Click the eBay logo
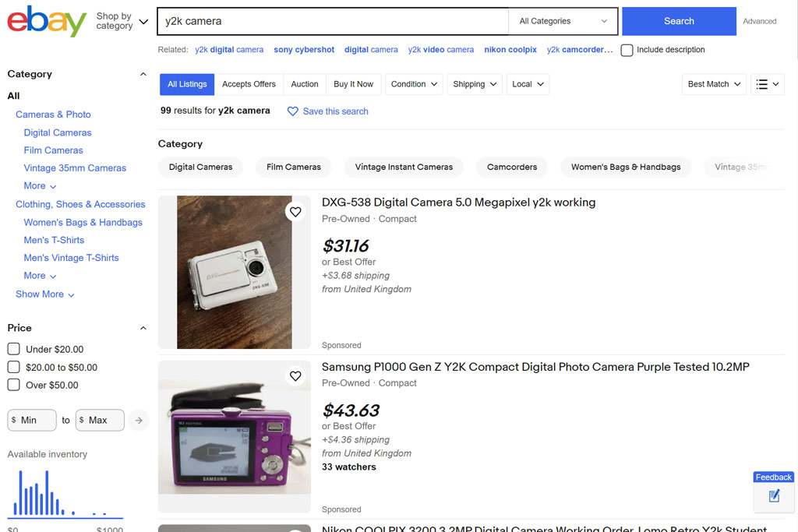 click(47, 21)
